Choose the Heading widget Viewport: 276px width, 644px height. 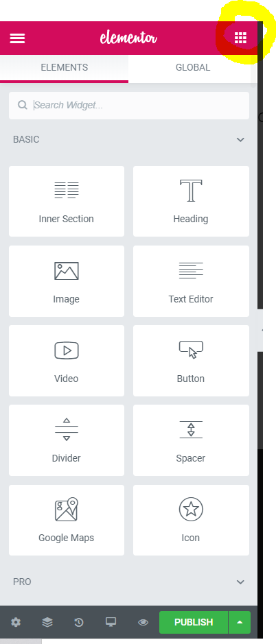[191, 201]
